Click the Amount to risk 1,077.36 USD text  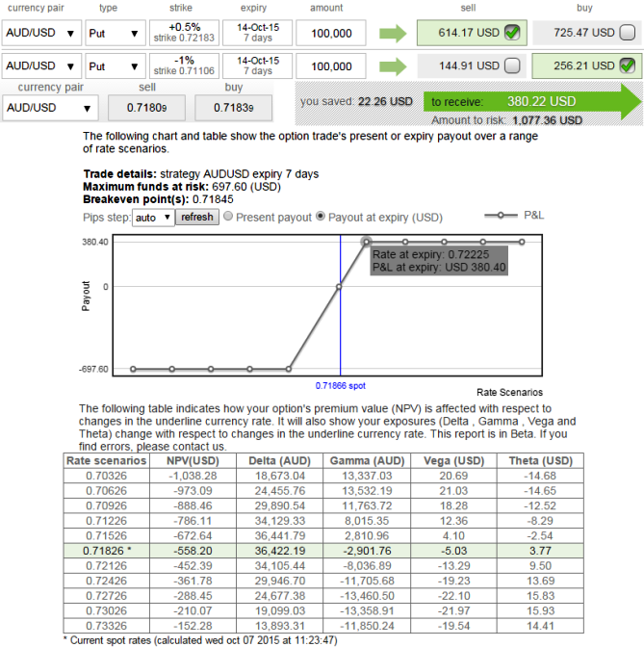tap(506, 120)
